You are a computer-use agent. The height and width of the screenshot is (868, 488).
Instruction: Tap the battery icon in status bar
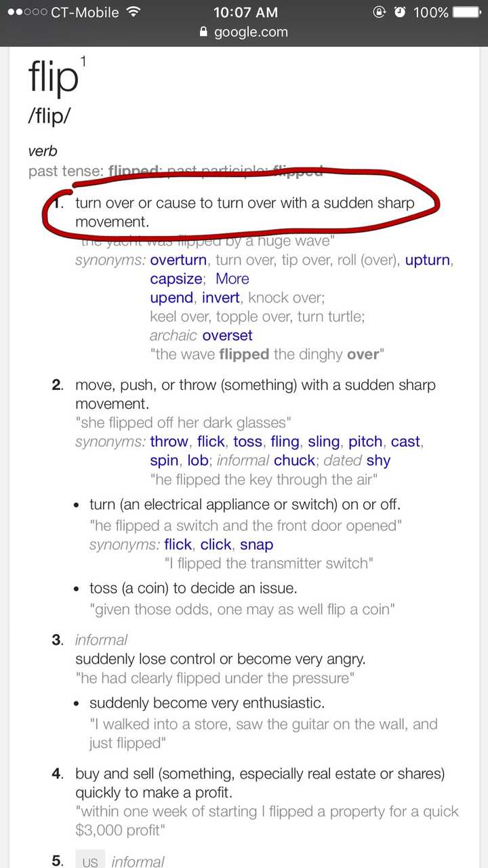466,12
